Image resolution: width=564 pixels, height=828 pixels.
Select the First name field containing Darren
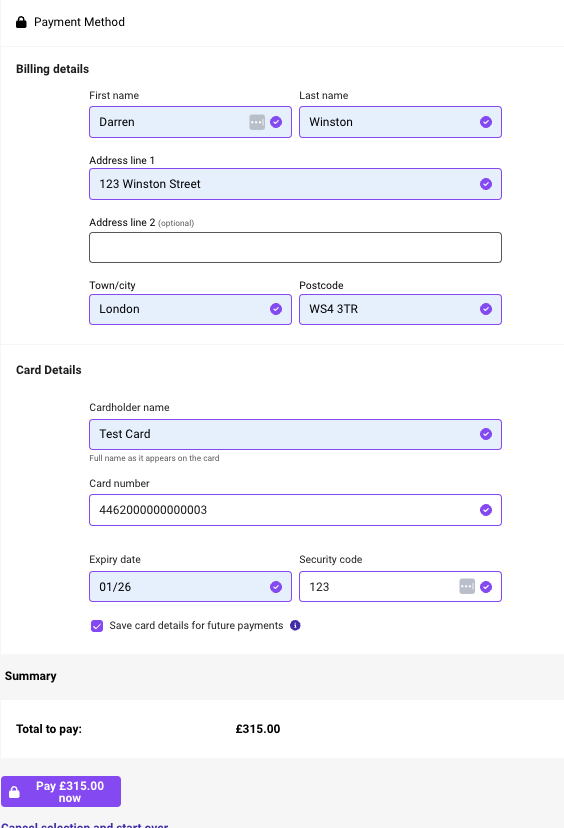coord(190,122)
